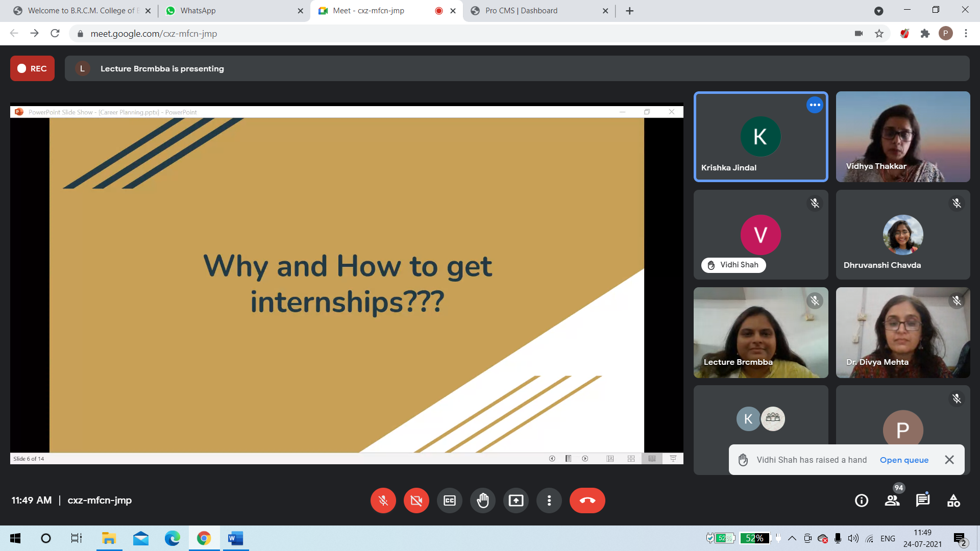Expand hidden system tray icons chevron
980x551 pixels.
click(x=792, y=538)
